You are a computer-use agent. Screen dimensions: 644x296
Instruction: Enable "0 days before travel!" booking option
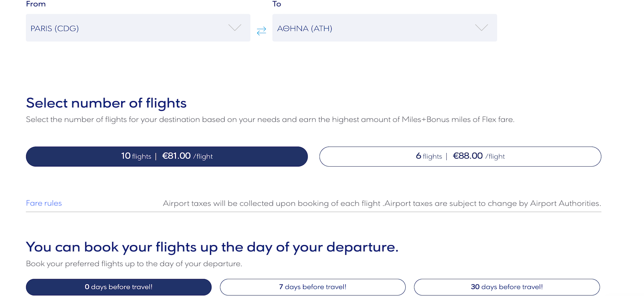pos(118,287)
